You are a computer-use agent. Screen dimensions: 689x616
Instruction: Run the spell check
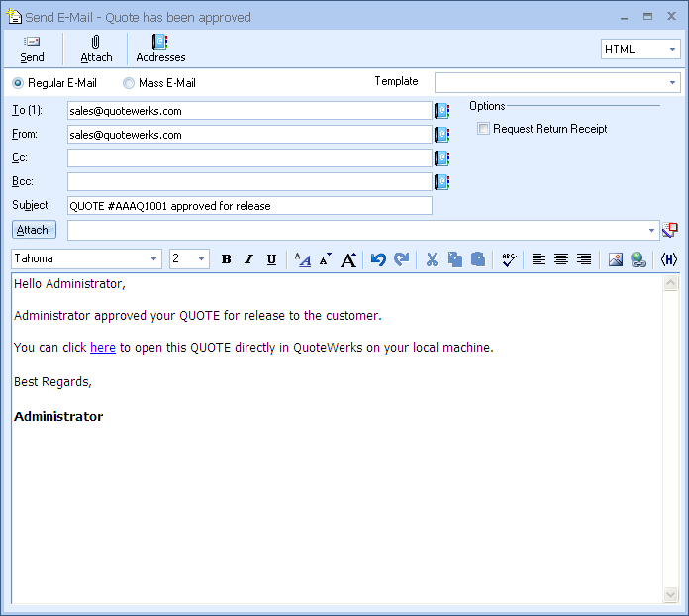509,259
